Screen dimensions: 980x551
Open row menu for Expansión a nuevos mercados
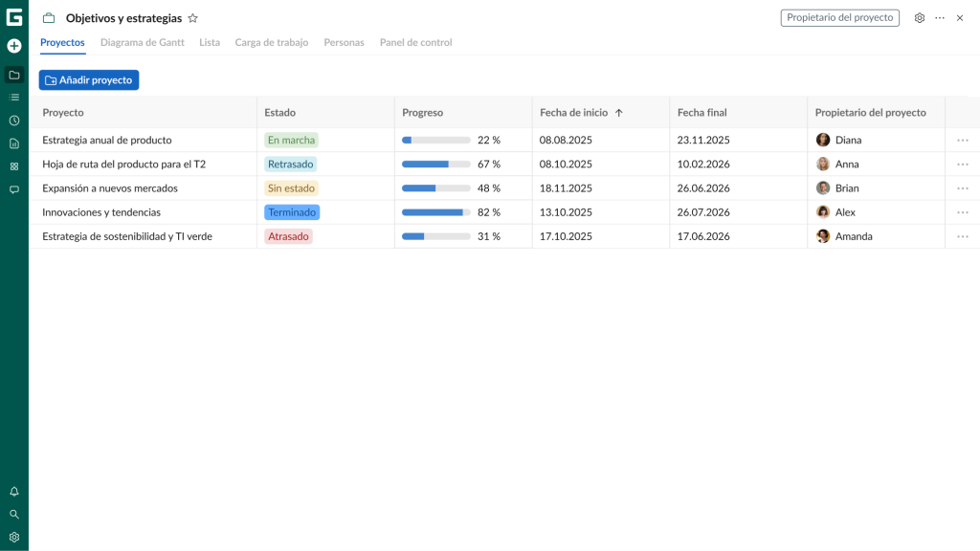coord(963,188)
